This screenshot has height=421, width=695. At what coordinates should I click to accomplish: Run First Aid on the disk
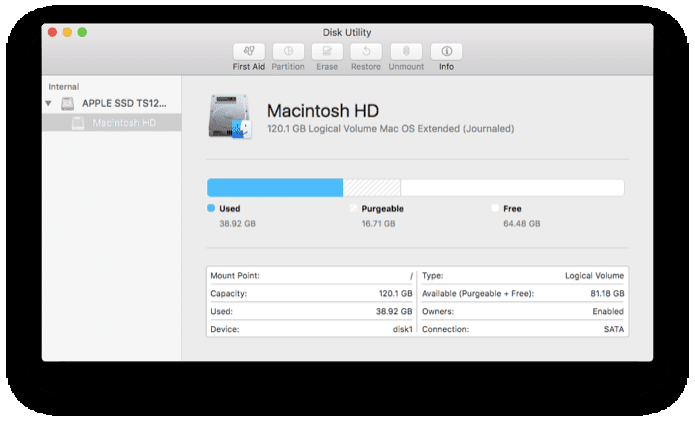pos(249,51)
